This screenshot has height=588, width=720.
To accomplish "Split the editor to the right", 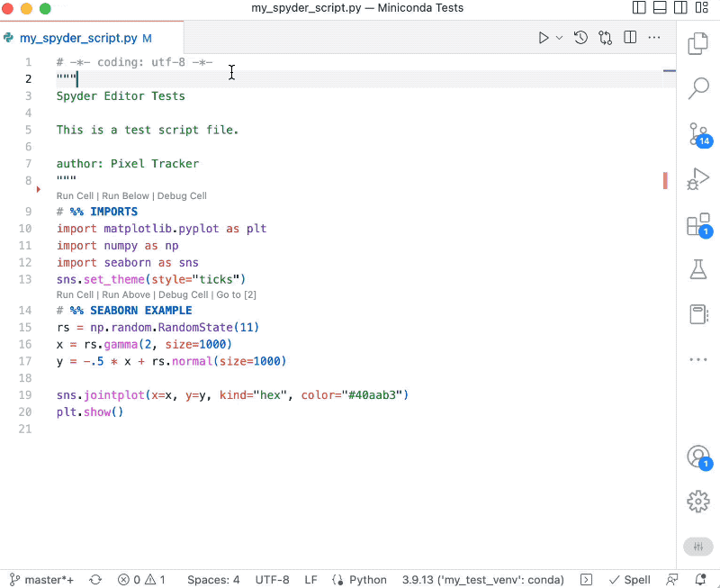I will (630, 38).
